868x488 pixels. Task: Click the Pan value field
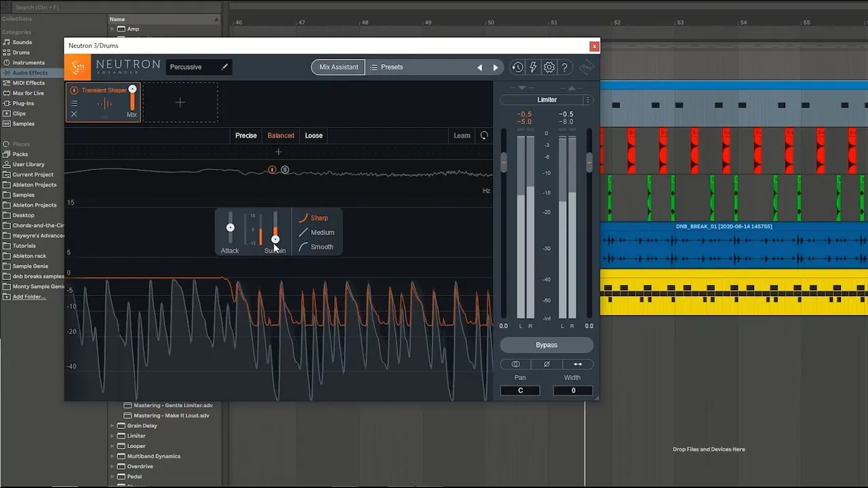520,390
